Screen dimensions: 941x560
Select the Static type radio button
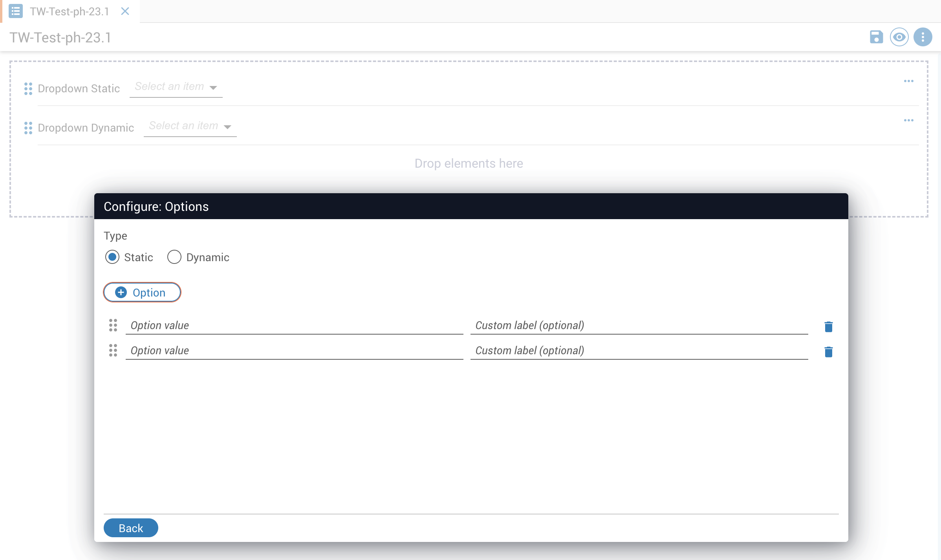(112, 257)
